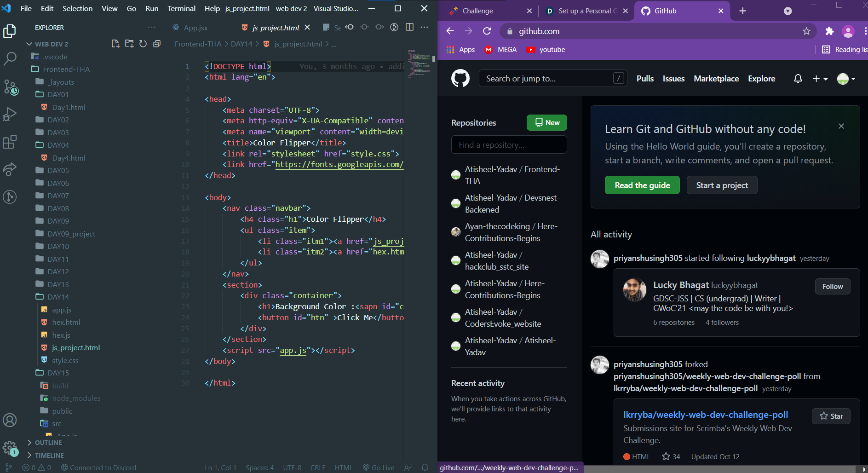Dismiss the Learn Git and GitHub banner
Viewport: 868px width, 473px height.
(841, 126)
